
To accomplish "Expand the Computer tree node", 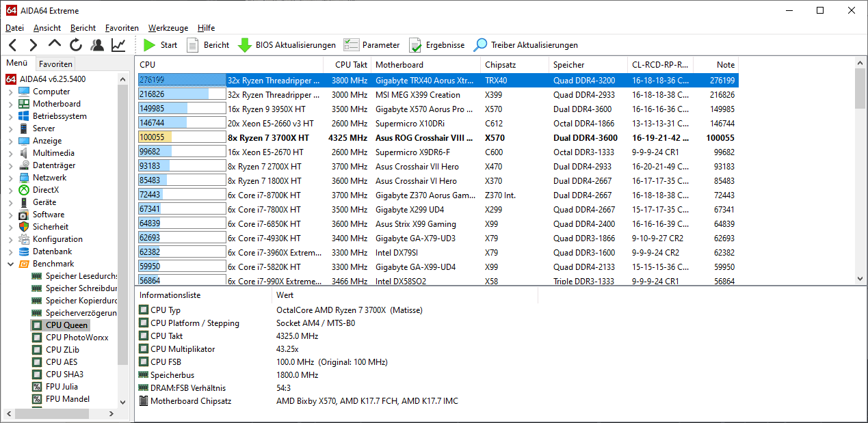I will (x=11, y=92).
